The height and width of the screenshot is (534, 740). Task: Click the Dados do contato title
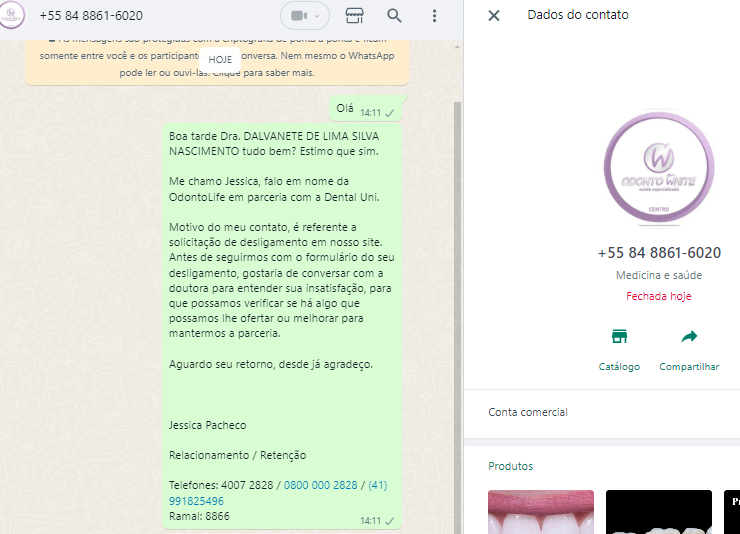point(578,15)
